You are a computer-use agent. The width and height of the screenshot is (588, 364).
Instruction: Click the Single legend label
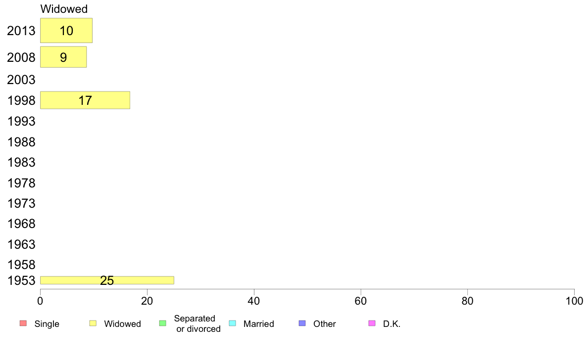(x=47, y=324)
